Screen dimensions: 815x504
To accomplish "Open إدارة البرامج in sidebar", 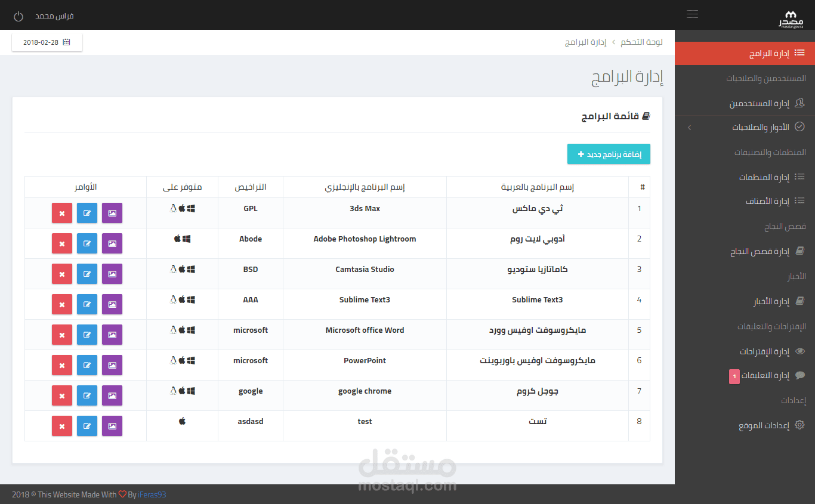I will pyautogui.click(x=745, y=54).
